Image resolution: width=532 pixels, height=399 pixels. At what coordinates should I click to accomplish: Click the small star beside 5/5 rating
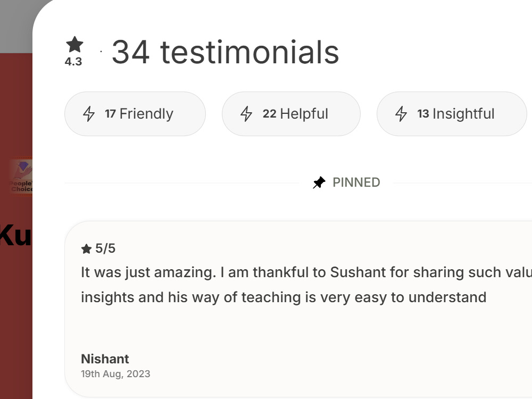87,249
